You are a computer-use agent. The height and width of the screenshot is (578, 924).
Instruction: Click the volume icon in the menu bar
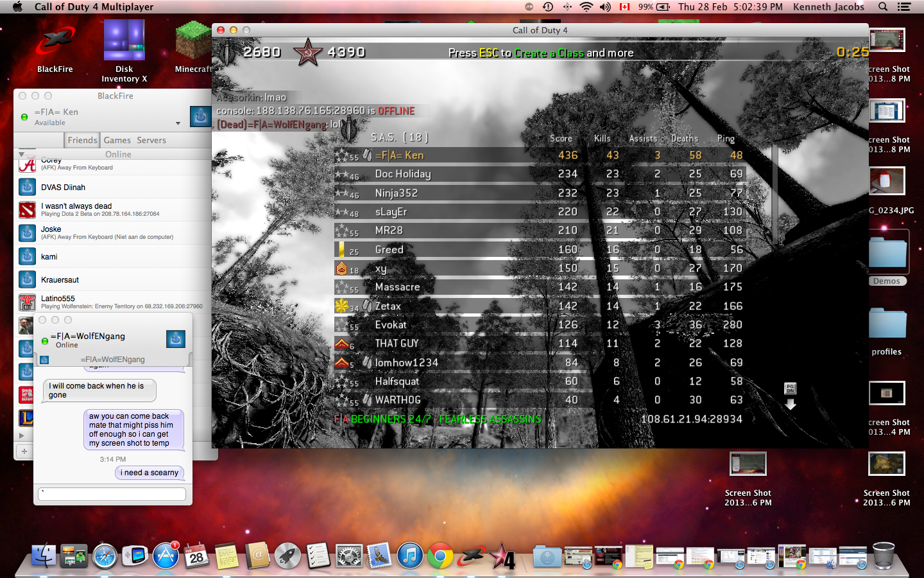605,7
